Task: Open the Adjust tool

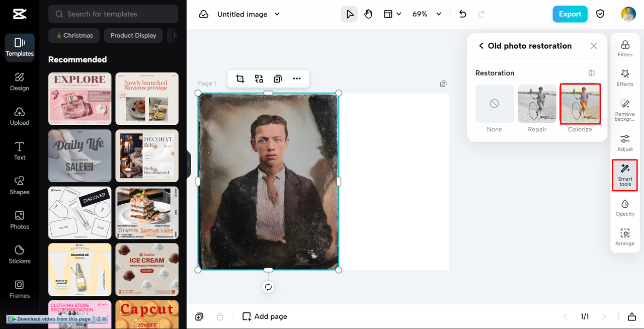Action: pyautogui.click(x=625, y=143)
